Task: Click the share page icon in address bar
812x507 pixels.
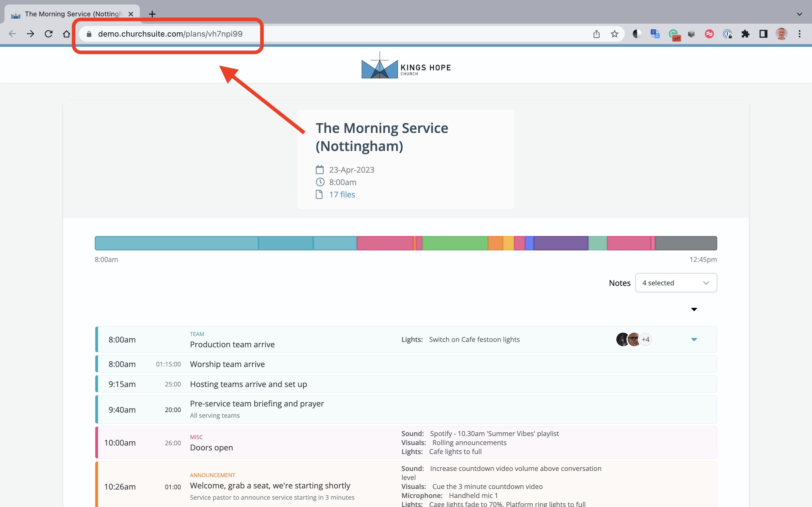Action: [x=596, y=34]
